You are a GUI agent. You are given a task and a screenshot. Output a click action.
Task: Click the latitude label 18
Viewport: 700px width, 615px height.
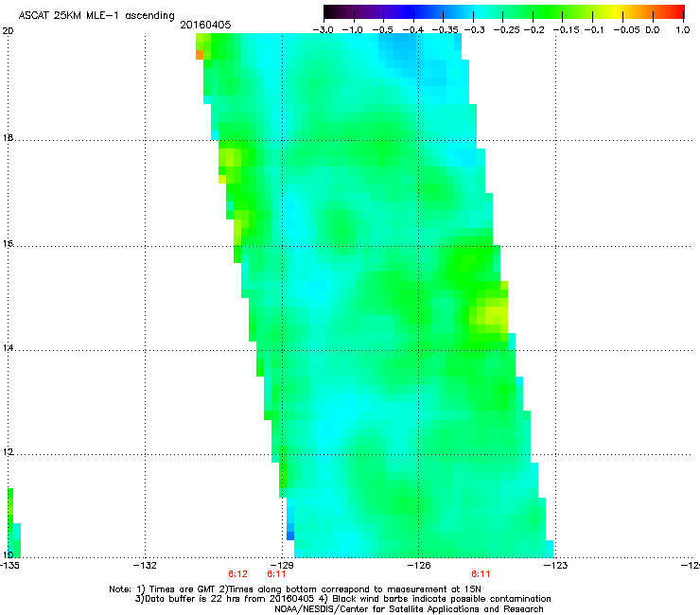pyautogui.click(x=8, y=137)
